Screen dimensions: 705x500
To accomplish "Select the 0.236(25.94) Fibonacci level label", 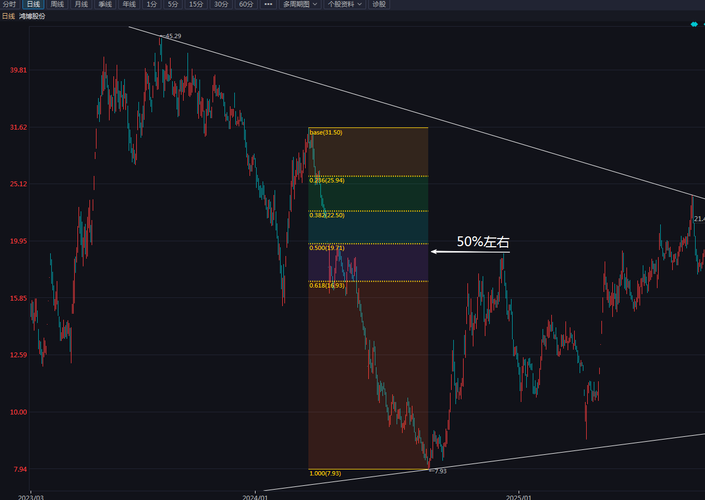I will 327,180.
